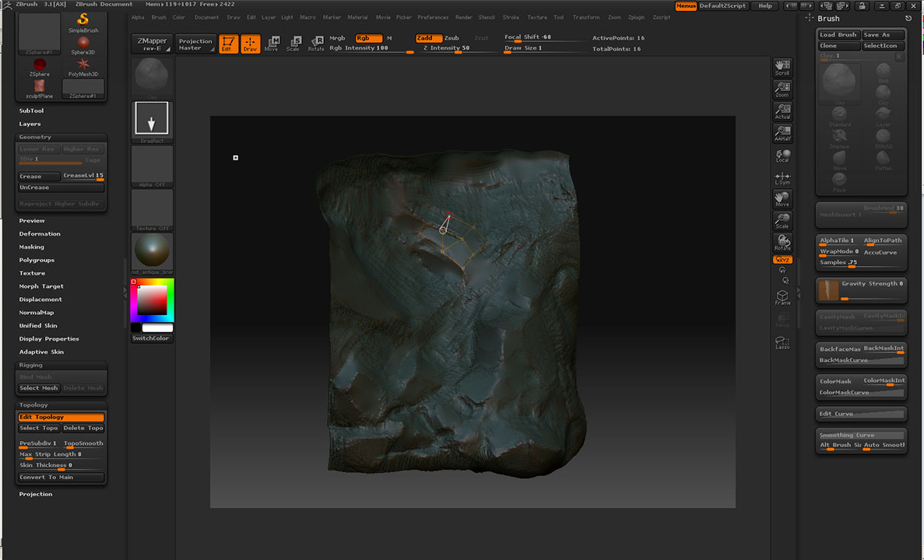This screenshot has height=560, width=924.
Task: Expand the Deformation subpalette
Action: [40, 233]
